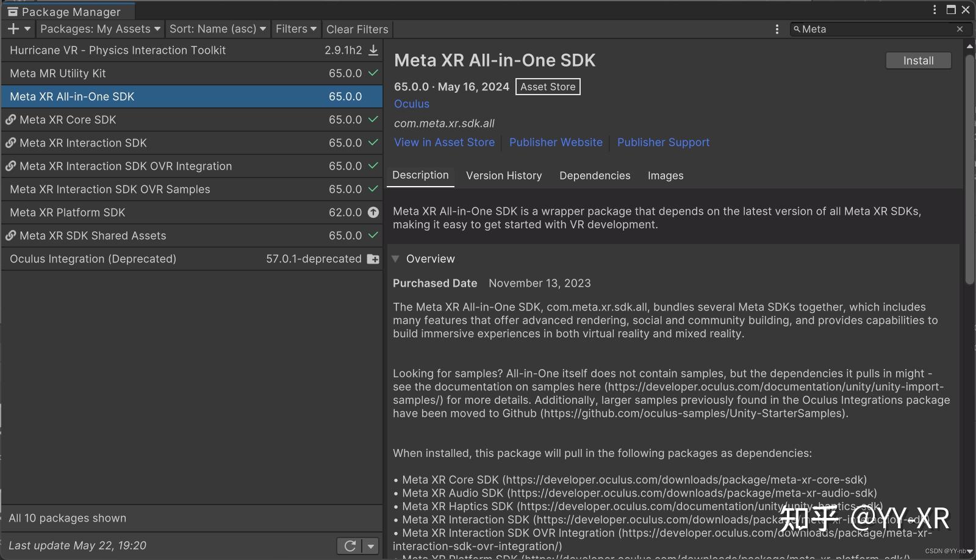Image resolution: width=976 pixels, height=560 pixels.
Task: Clear the Meta search using the x icon
Action: coord(961,29)
